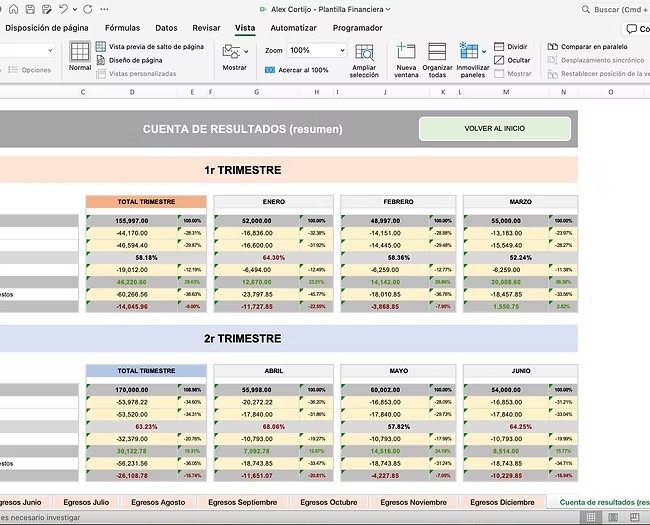Viewport: 650px width, 525px height.
Task: Click cell with value 170,000.00
Action: click(132, 390)
